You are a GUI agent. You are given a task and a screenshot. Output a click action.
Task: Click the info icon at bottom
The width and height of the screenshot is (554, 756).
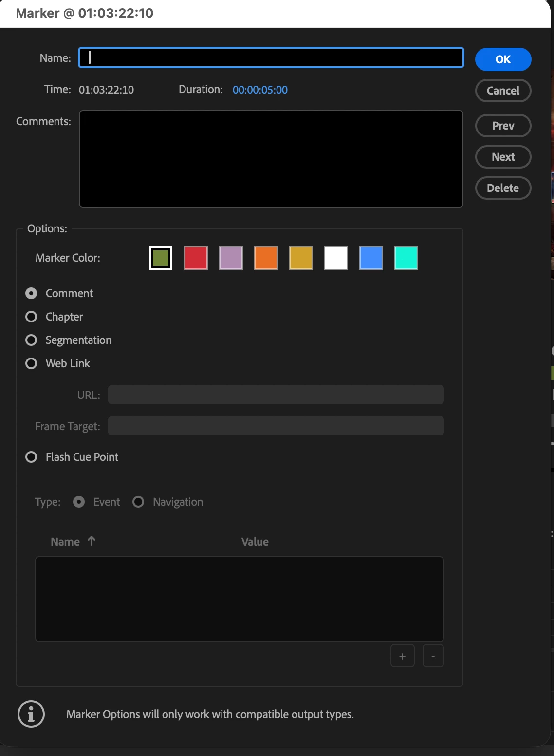click(x=31, y=714)
